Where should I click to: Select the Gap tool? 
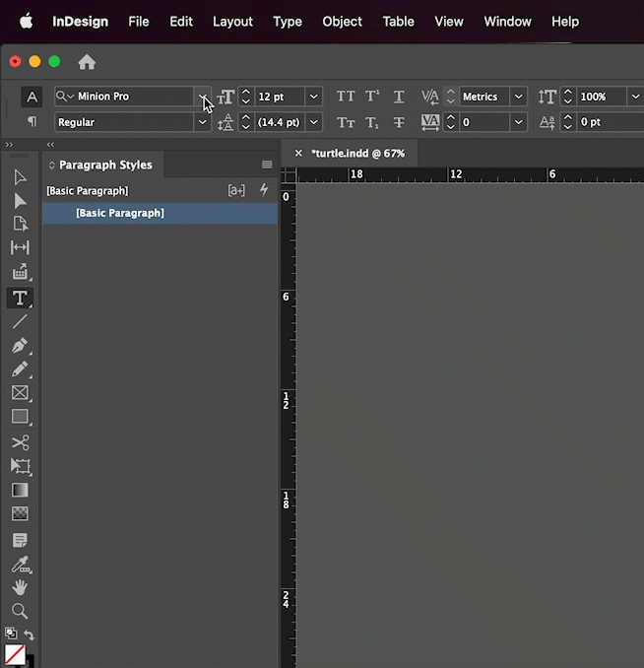pos(20,247)
